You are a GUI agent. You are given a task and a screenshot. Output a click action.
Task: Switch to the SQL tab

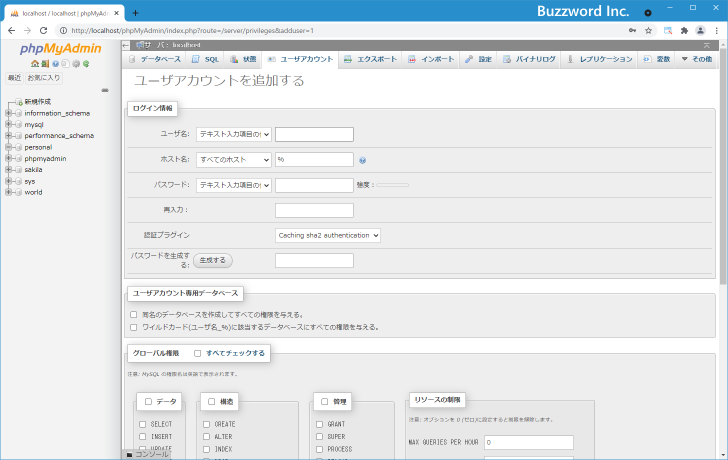(205, 59)
